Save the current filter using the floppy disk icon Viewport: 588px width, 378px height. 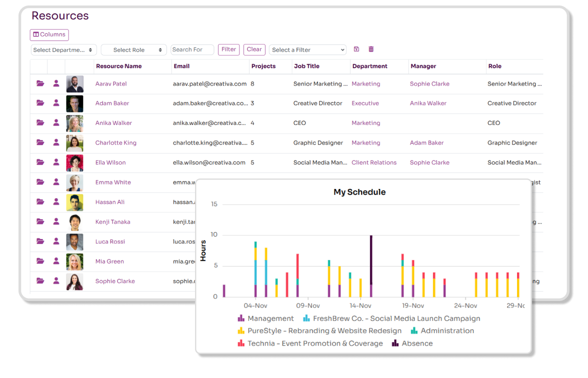click(356, 49)
